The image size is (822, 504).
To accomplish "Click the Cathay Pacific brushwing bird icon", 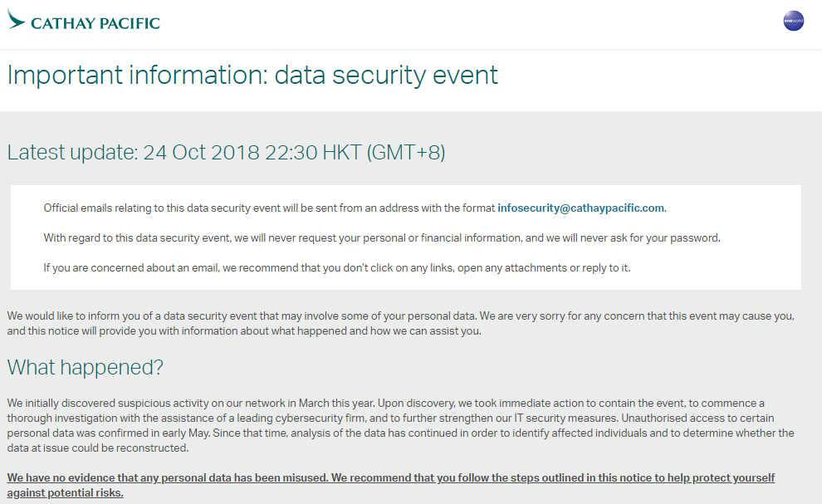I will [16, 19].
